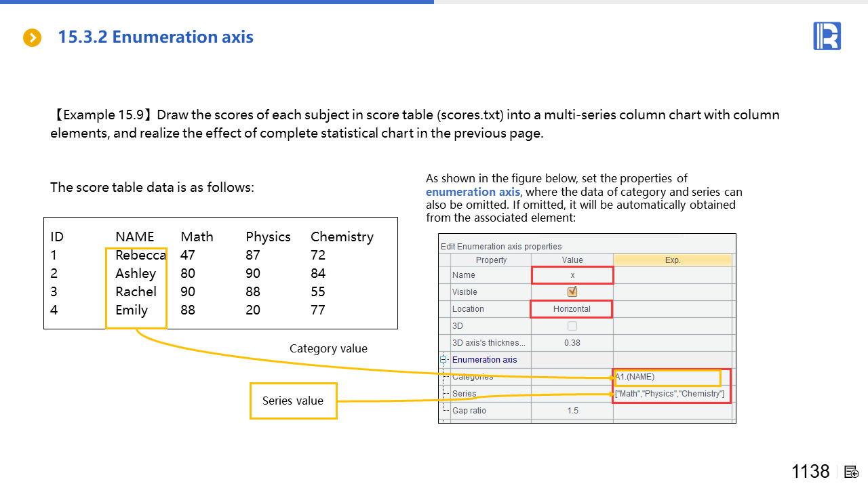This screenshot has width=868, height=488.
Task: Click the orange arrow bullet beside the heading
Action: [x=32, y=37]
